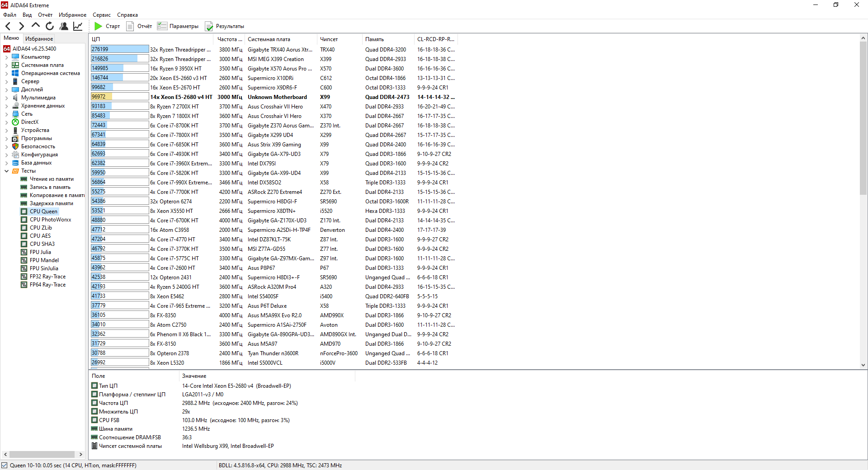Open the graph chart toolbar icon
Image resolution: width=868 pixels, height=470 pixels.
point(78,26)
